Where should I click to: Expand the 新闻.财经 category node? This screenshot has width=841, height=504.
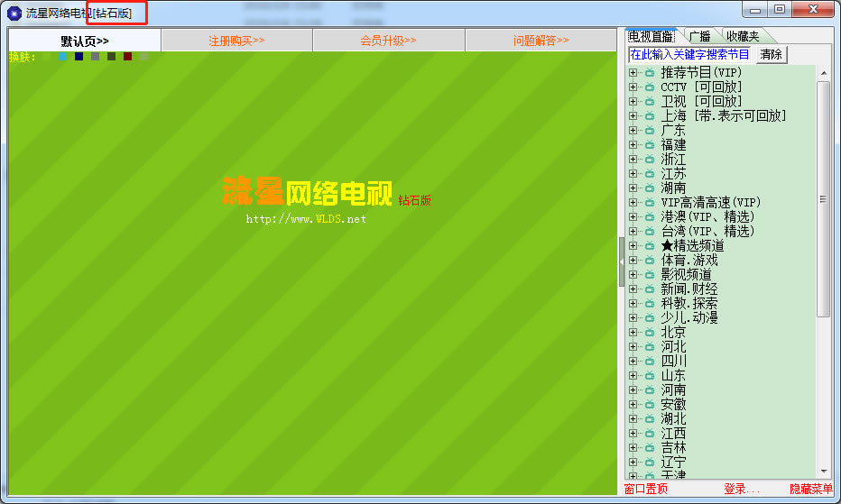click(633, 289)
